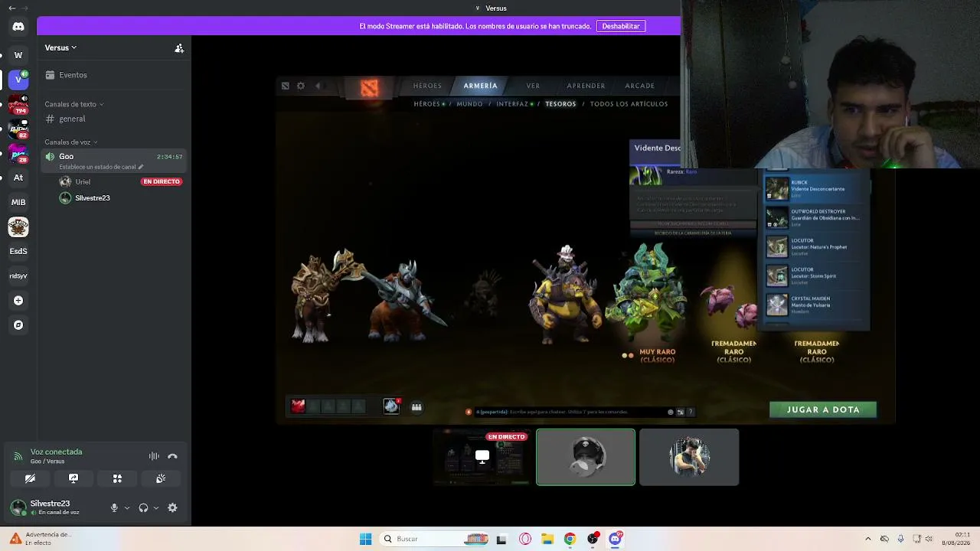The image size is (980, 551).
Task: Open headphone output options arrow
Action: [156, 507]
